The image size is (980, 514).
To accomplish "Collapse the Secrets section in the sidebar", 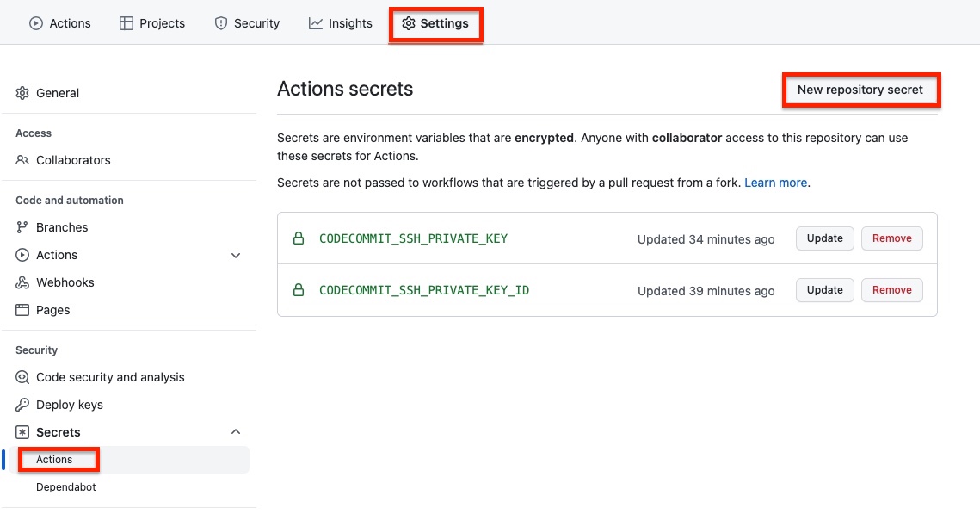I will tap(236, 431).
